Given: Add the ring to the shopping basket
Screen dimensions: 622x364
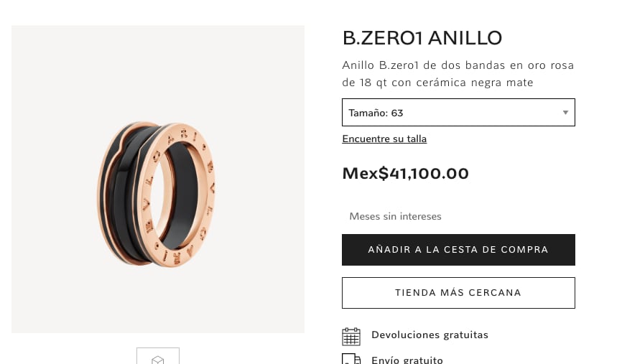Looking at the screenshot, I should point(458,250).
